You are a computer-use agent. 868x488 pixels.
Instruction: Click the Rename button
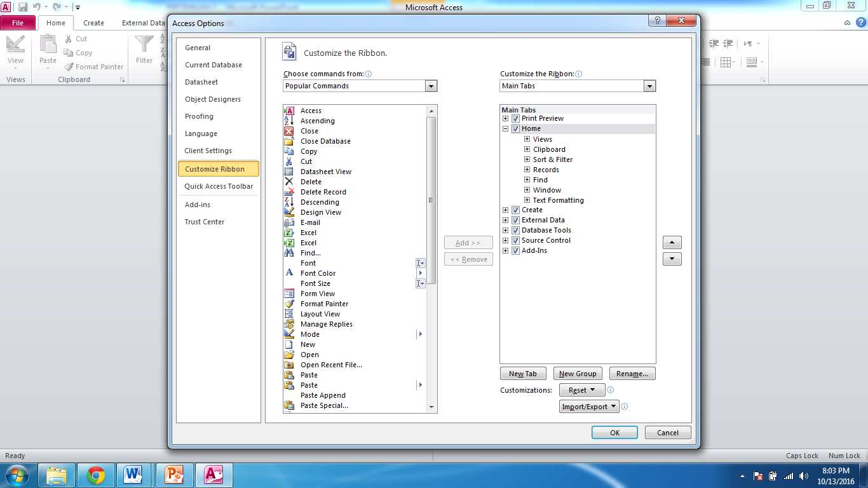tap(632, 374)
